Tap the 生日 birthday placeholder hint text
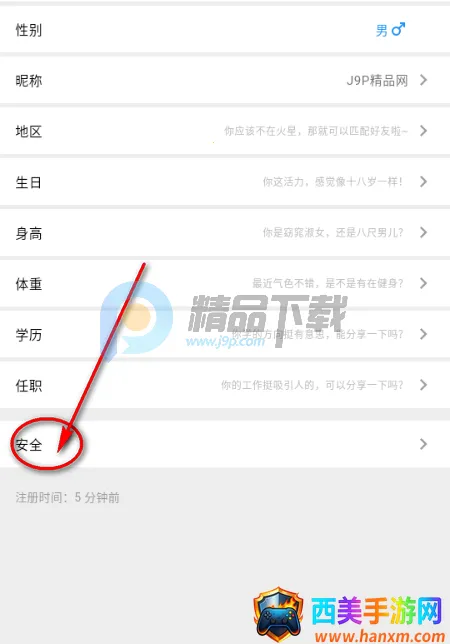This screenshot has width=450, height=644. pyautogui.click(x=333, y=182)
